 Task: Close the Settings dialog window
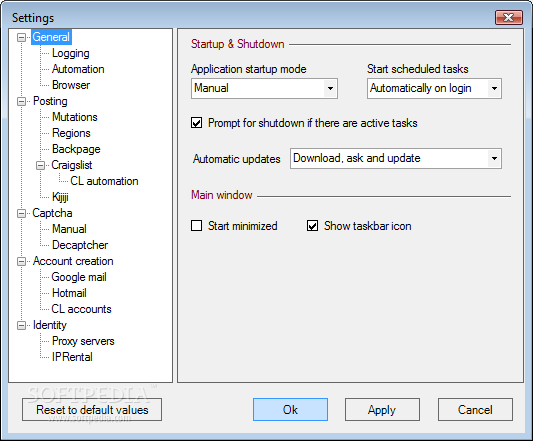point(509,17)
